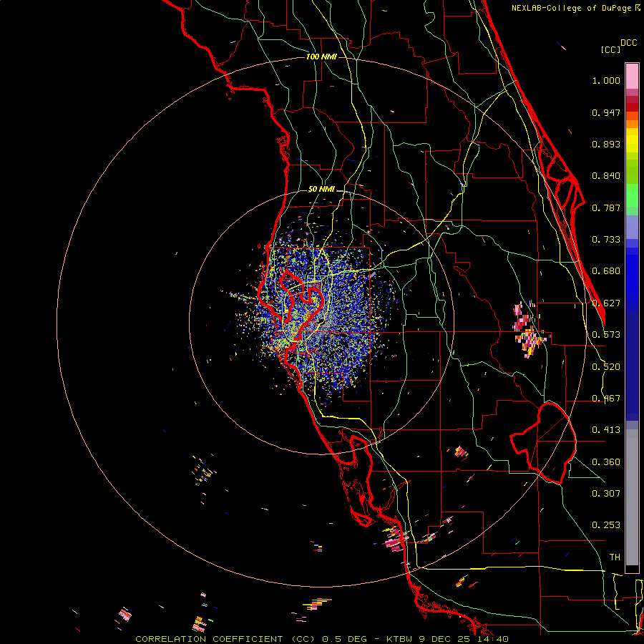The width and height of the screenshot is (644, 644).
Task: Click the 0.413 value on the color scale
Action: click(606, 430)
